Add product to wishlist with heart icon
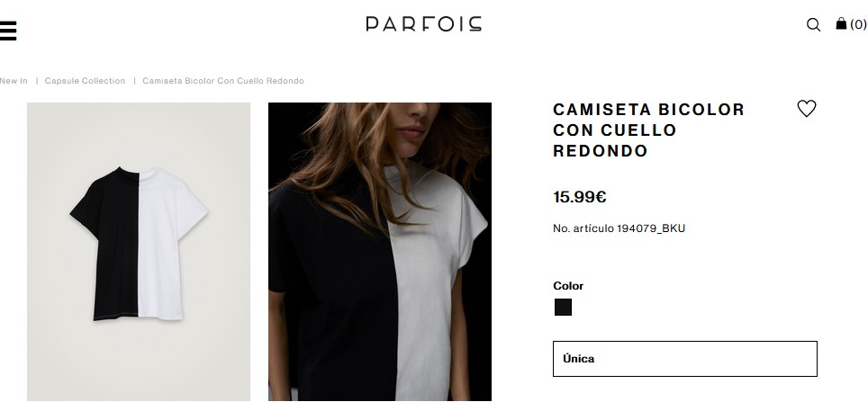 coord(807,109)
